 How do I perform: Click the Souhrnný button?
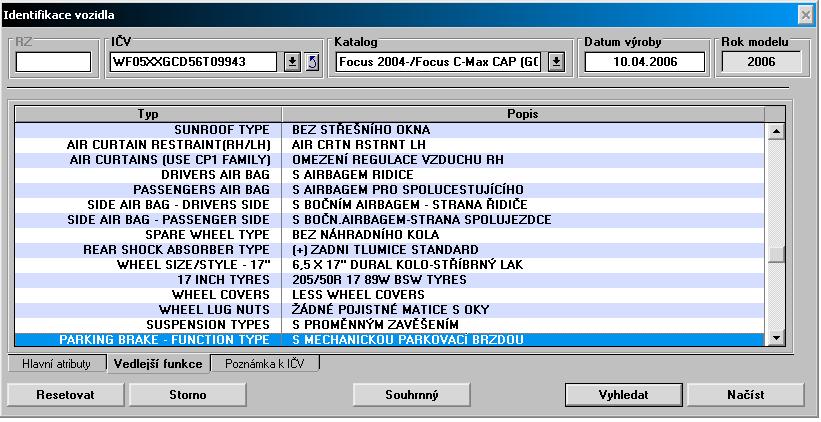click(412, 395)
